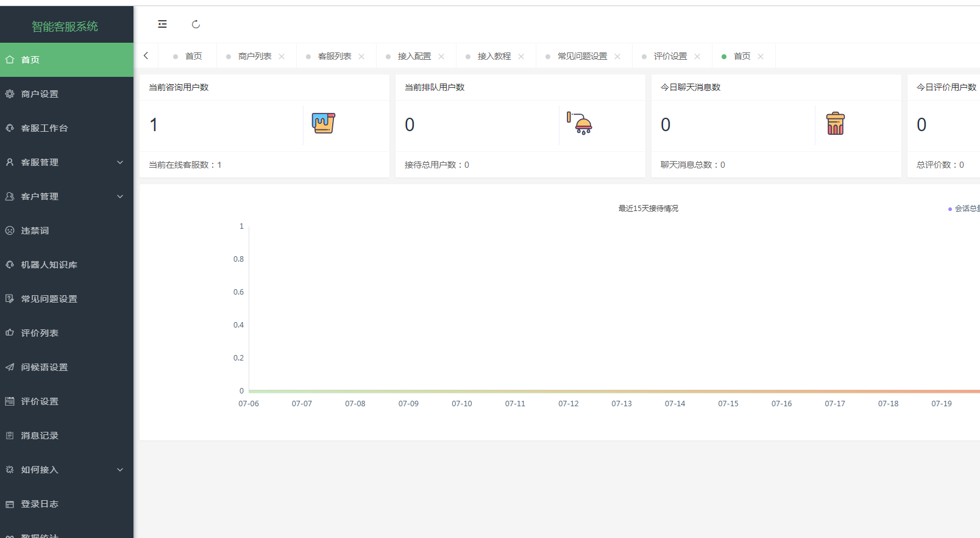Click the 当前排队用户数 card heading
The image size is (980, 538).
point(435,87)
